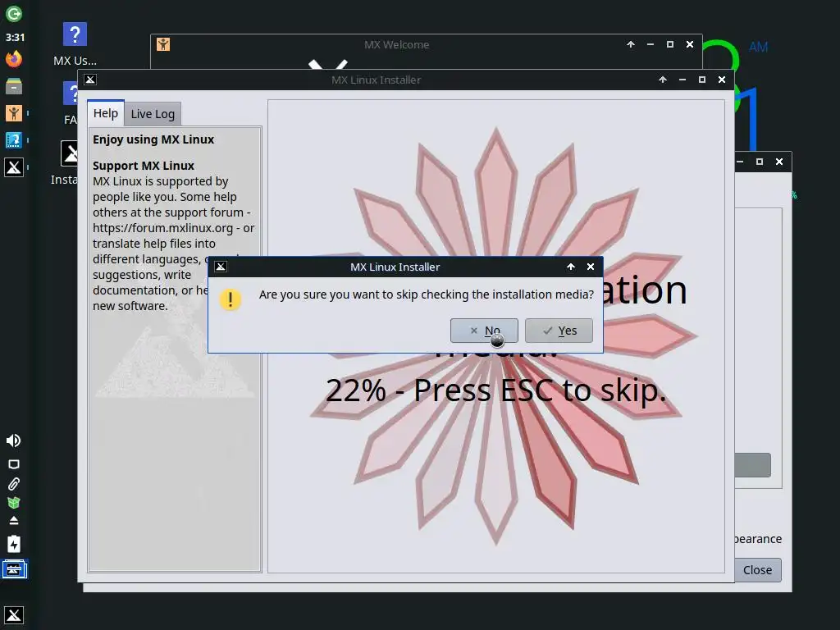Close the confirmation dialog with its X
The height and width of the screenshot is (630, 840).
tap(591, 267)
